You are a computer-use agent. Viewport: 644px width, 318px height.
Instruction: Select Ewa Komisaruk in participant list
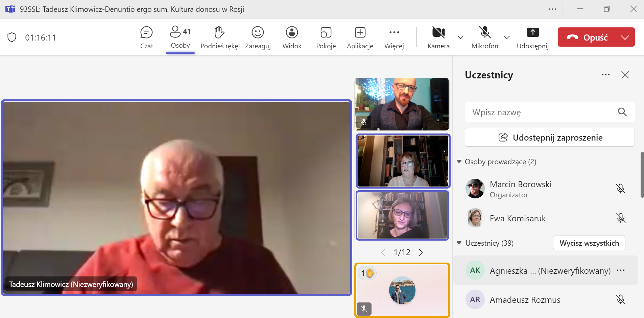545,218
